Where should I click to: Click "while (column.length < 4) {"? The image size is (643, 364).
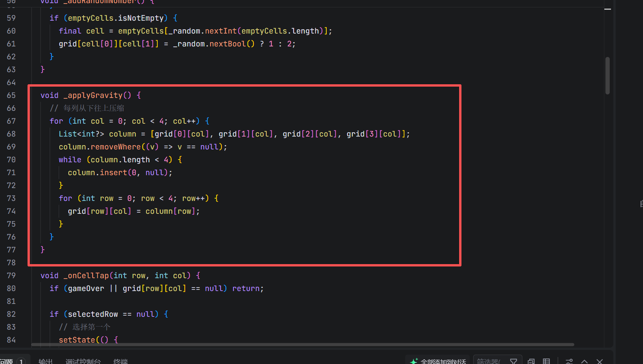(120, 160)
